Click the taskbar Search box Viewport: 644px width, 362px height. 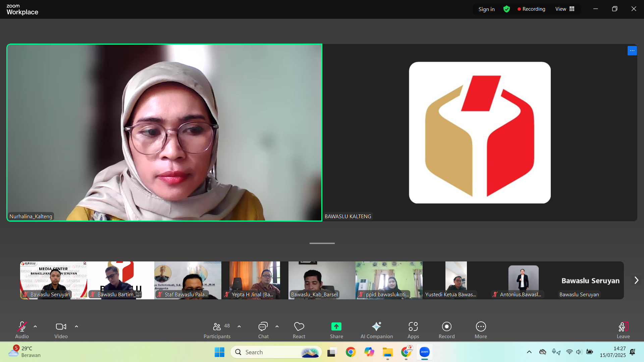pos(276,352)
